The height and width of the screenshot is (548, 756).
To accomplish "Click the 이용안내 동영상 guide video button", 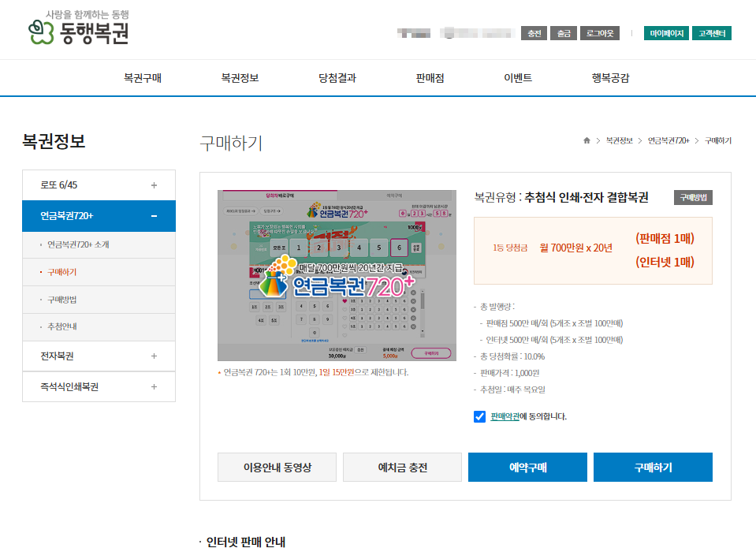I will (x=276, y=467).
